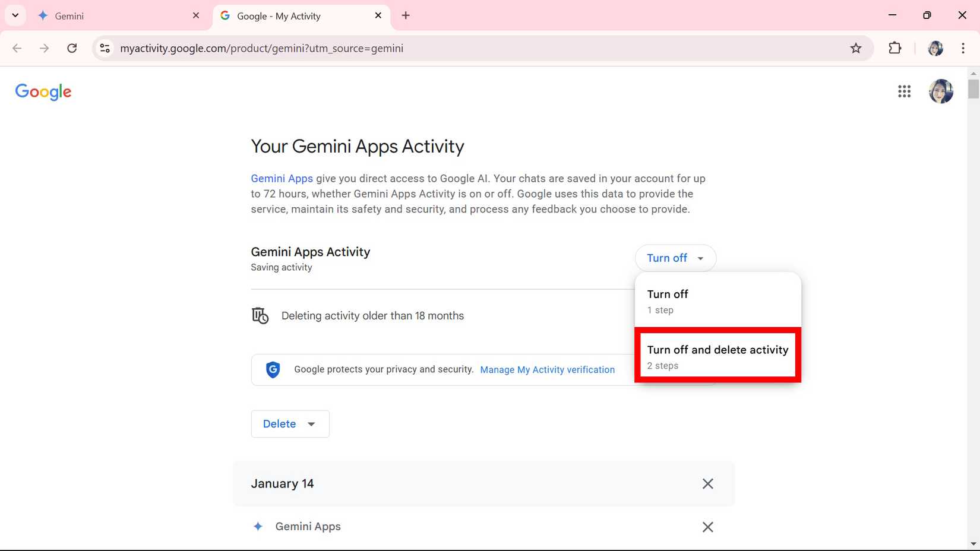Reload the My Activity page
The height and width of the screenshot is (551, 980).
pyautogui.click(x=72, y=49)
